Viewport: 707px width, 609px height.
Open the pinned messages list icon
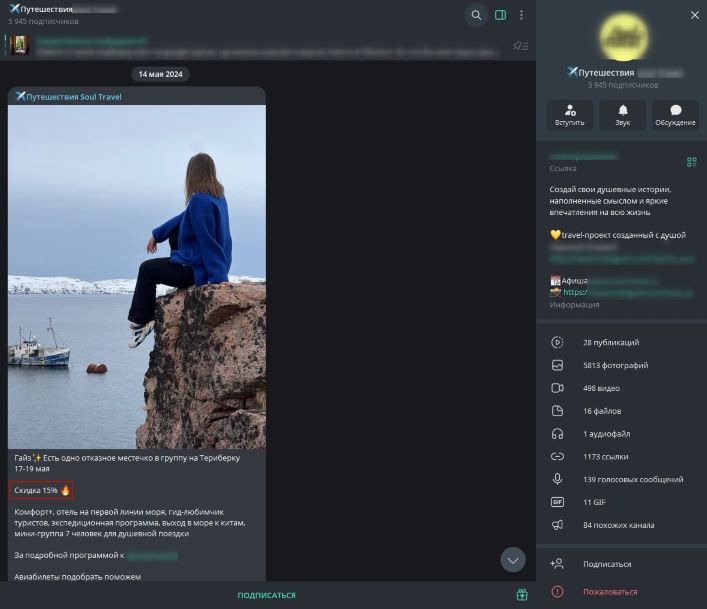point(520,45)
